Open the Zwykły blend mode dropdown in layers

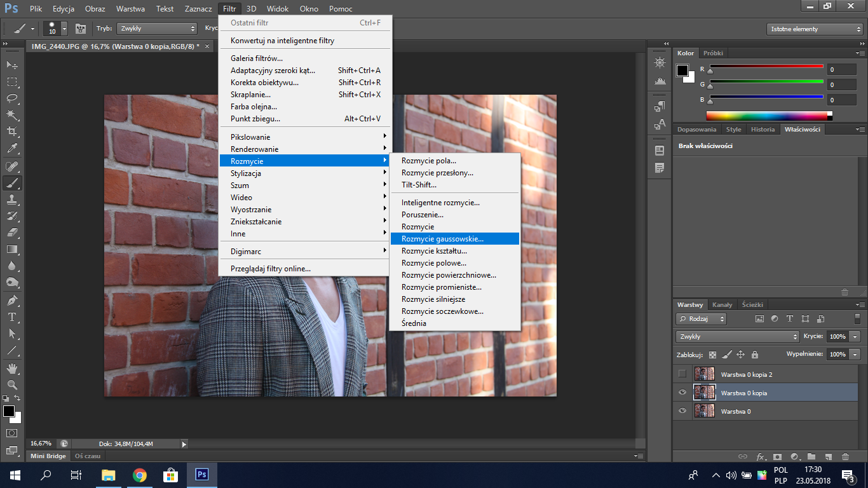pyautogui.click(x=737, y=337)
